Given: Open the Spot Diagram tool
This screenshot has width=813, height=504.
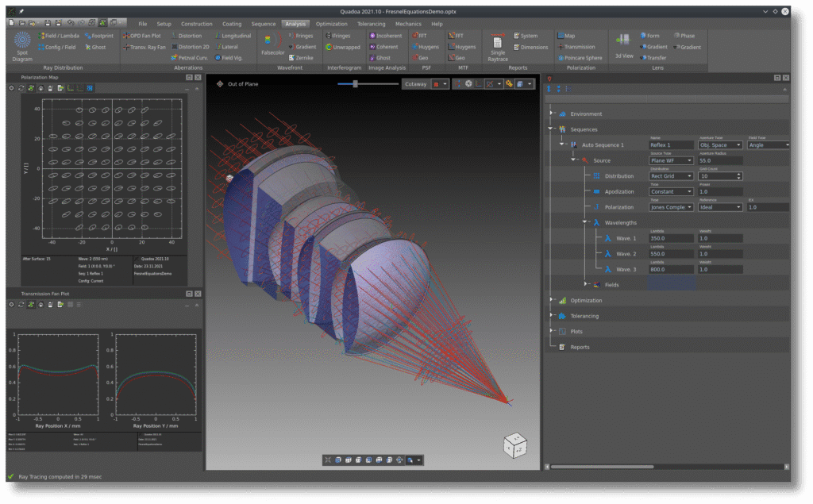Looking at the screenshot, I should tap(23, 44).
